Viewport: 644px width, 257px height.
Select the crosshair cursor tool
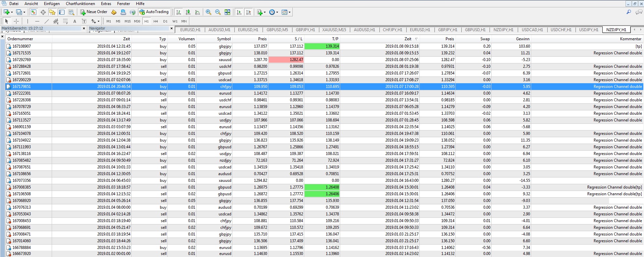point(16,21)
